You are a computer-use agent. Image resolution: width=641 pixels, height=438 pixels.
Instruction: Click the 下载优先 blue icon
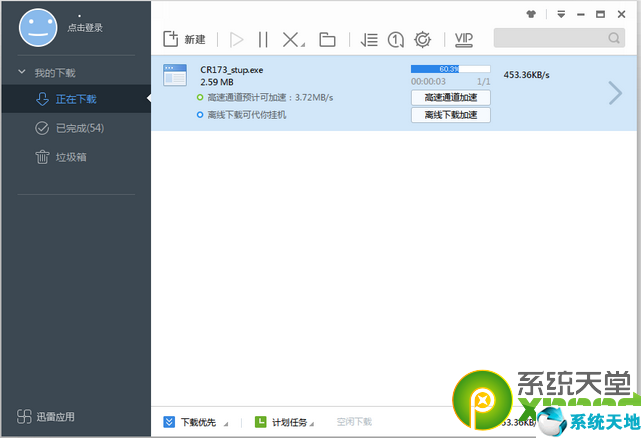tap(169, 422)
